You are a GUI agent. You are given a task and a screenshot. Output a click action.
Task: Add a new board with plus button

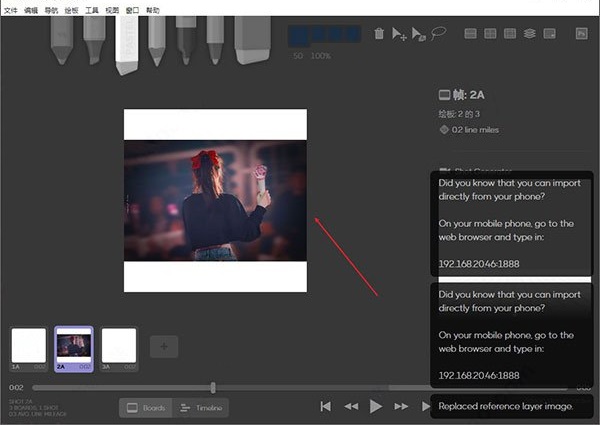tap(163, 346)
